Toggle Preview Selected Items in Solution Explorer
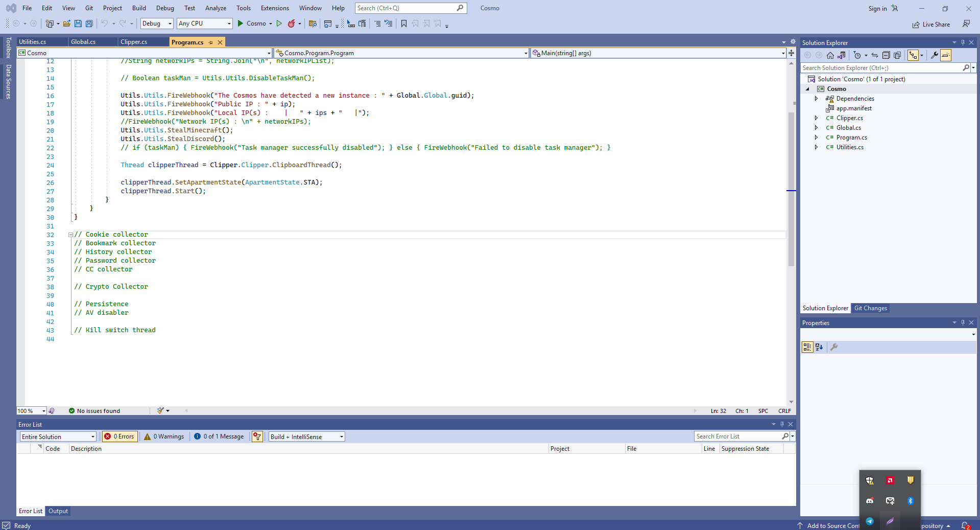The width and height of the screenshot is (980, 530). [946, 55]
